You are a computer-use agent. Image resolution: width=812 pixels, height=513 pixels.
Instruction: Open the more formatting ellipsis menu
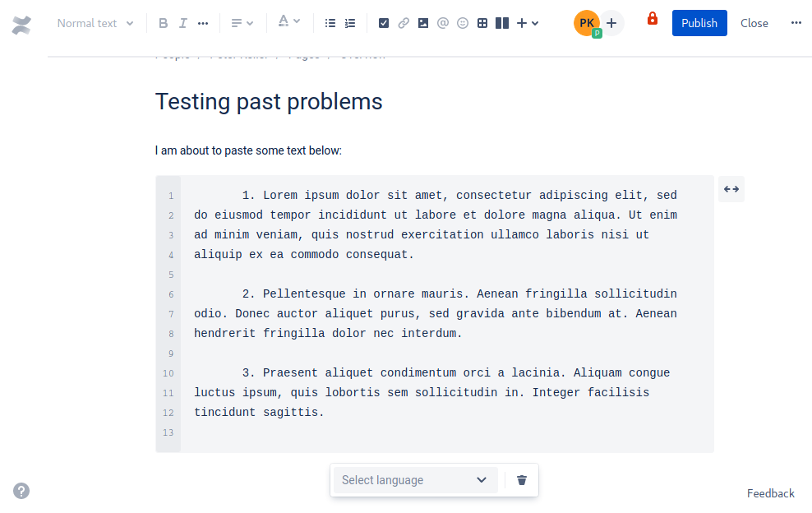pos(203,23)
